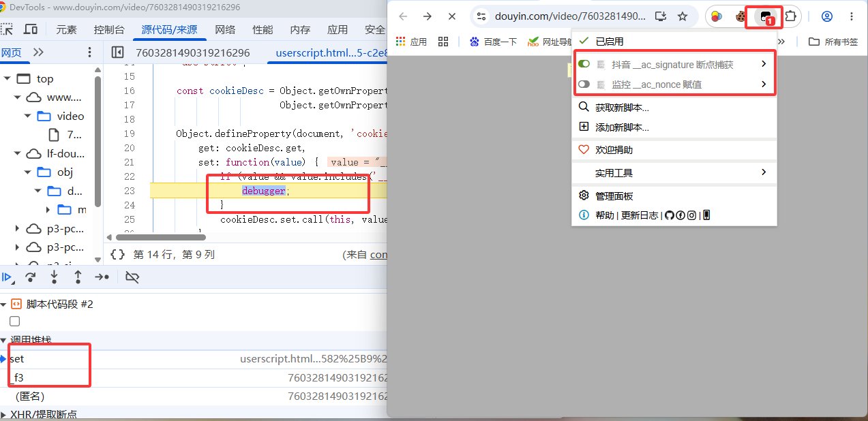
Task: Click the install app icon in address bar
Action: 660,16
